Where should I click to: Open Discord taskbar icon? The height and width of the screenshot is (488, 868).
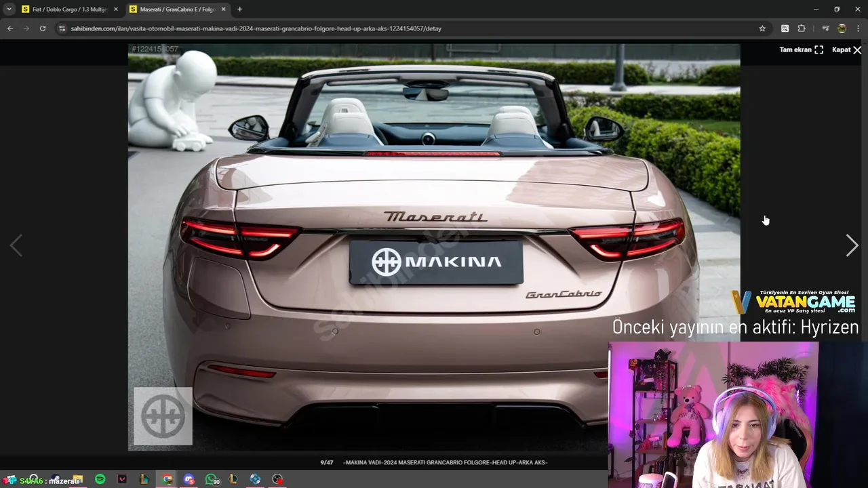pyautogui.click(x=189, y=479)
